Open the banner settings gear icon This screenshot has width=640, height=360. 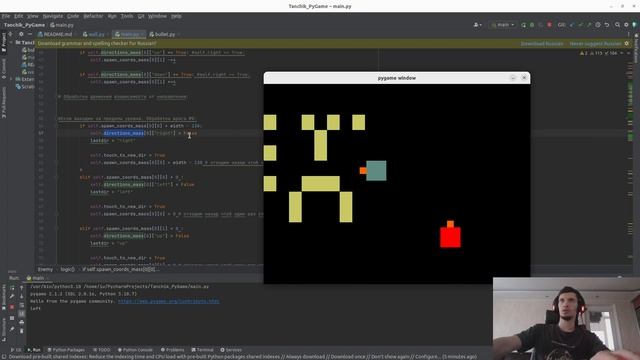[x=627, y=44]
